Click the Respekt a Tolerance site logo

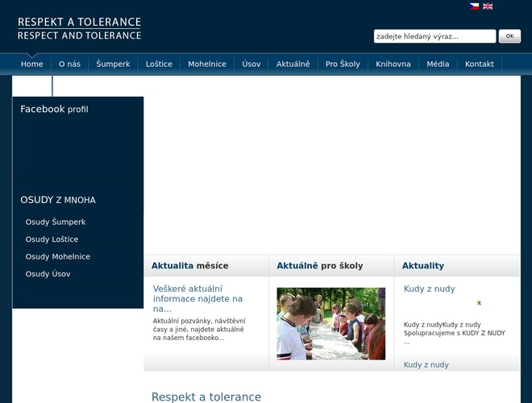[x=79, y=28]
